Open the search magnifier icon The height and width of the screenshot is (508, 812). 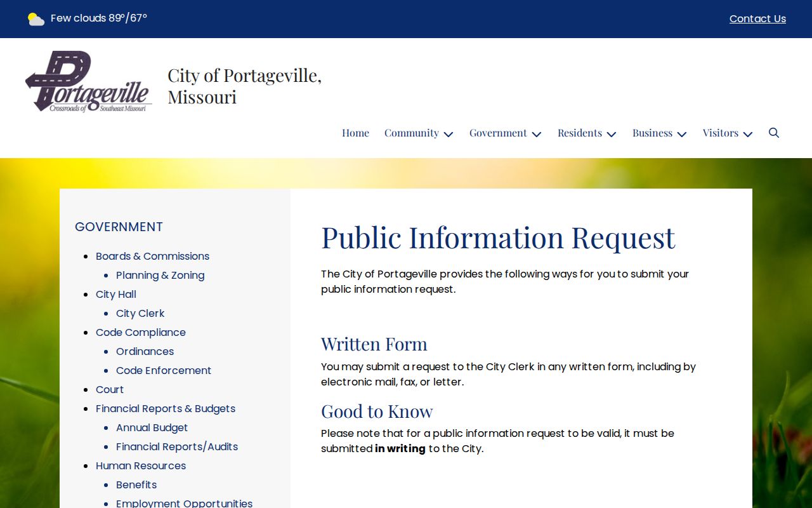click(774, 133)
